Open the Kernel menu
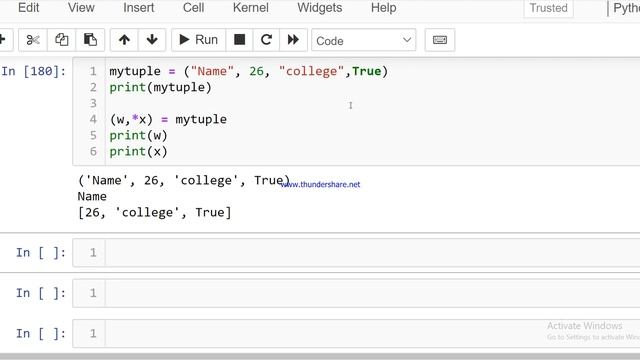Image resolution: width=640 pixels, height=360 pixels. [251, 8]
